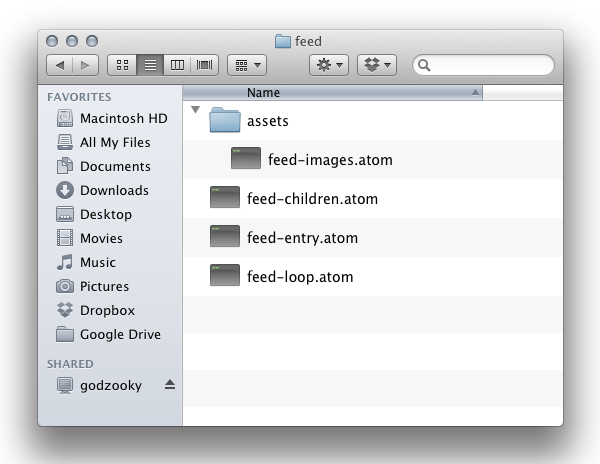Go forward with the right arrow button
The height and width of the screenshot is (464, 600).
[x=85, y=65]
